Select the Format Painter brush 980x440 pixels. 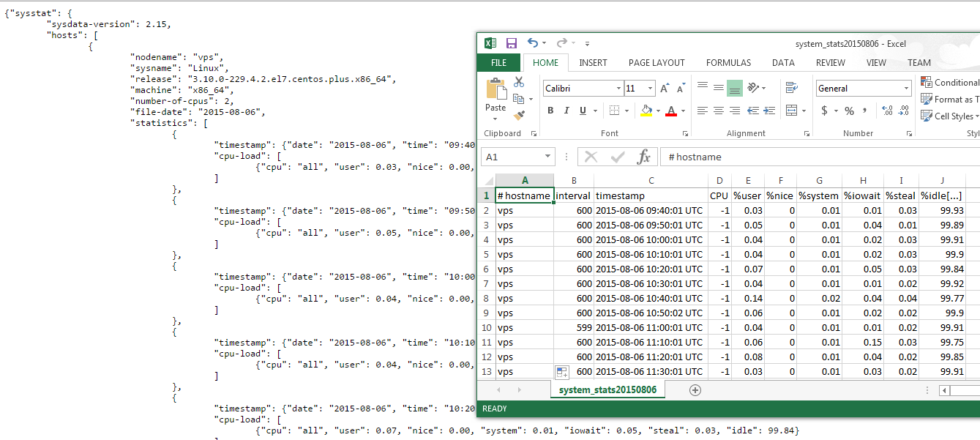coord(519,115)
